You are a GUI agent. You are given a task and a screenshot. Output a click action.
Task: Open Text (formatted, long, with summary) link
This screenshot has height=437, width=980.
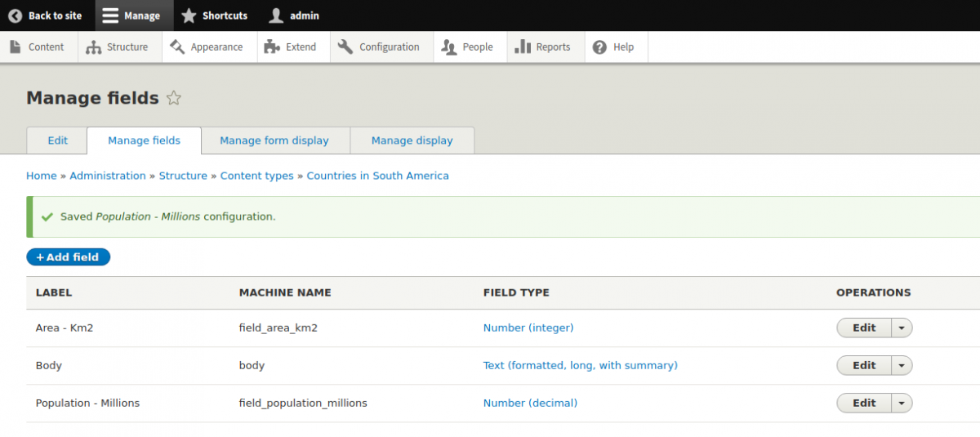580,365
